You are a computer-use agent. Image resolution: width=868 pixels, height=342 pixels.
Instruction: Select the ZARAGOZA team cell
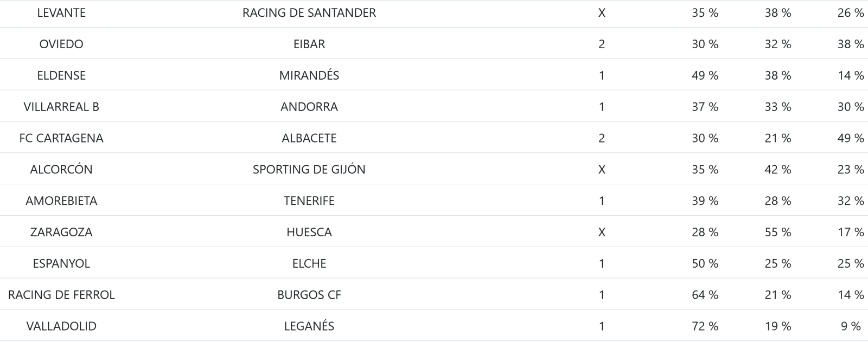(61, 233)
